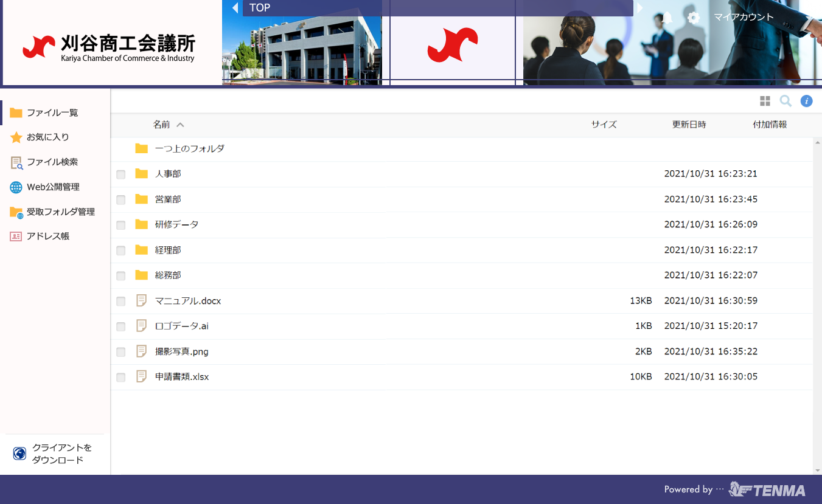Toggle sort arrow beside 名前 column
Viewport: 822px width, 504px height.
click(x=180, y=125)
